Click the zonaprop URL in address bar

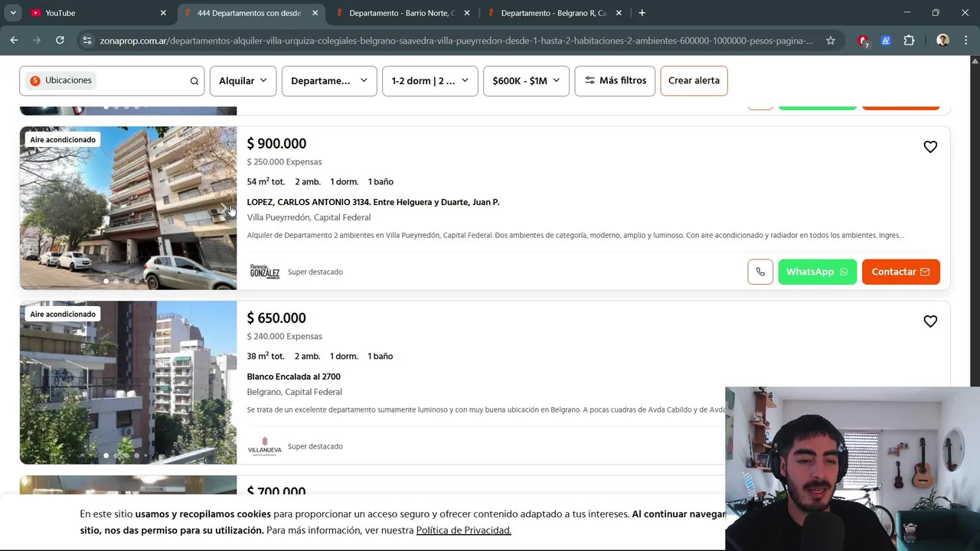point(456,41)
